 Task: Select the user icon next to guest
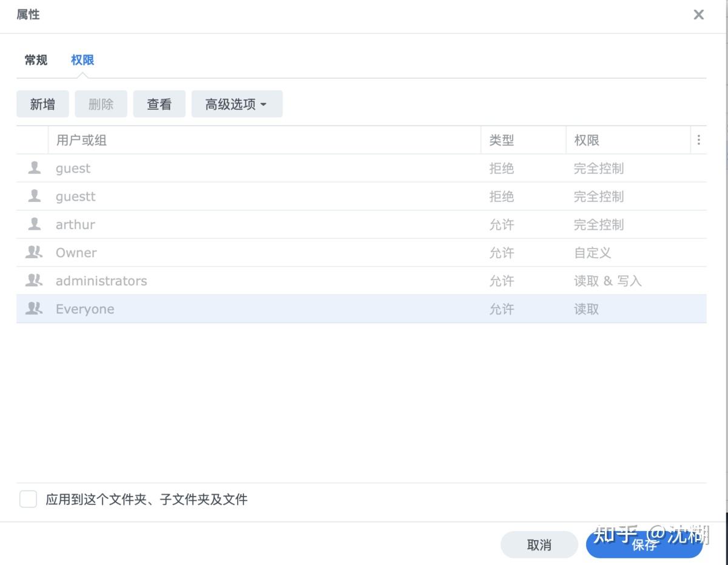coord(35,168)
